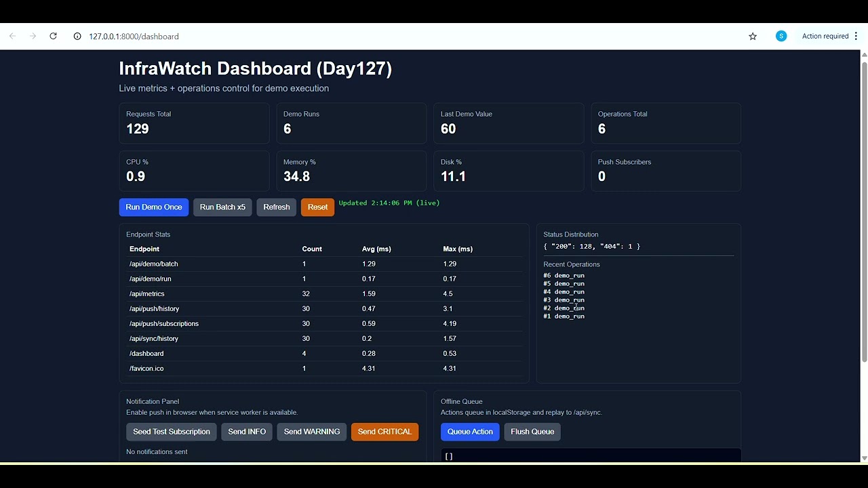Click the count 32 for /api/metrics
868x488 pixels.
pos(306,293)
